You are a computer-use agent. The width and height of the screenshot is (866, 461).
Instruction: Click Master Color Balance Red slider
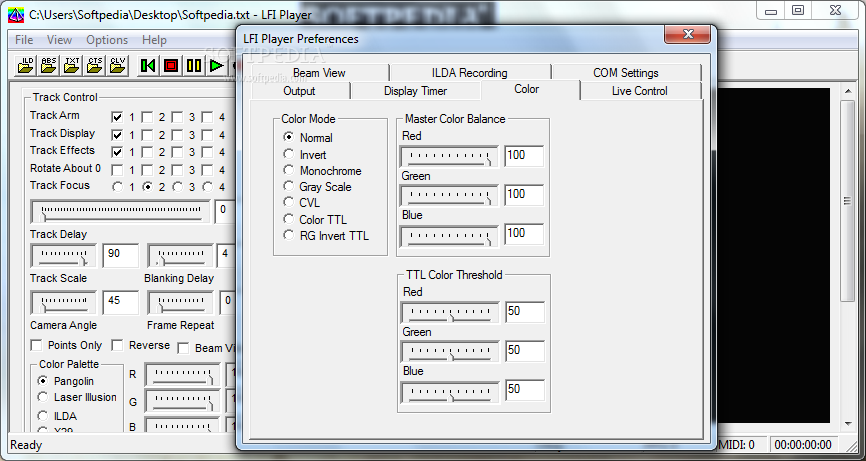pyautogui.click(x=449, y=157)
